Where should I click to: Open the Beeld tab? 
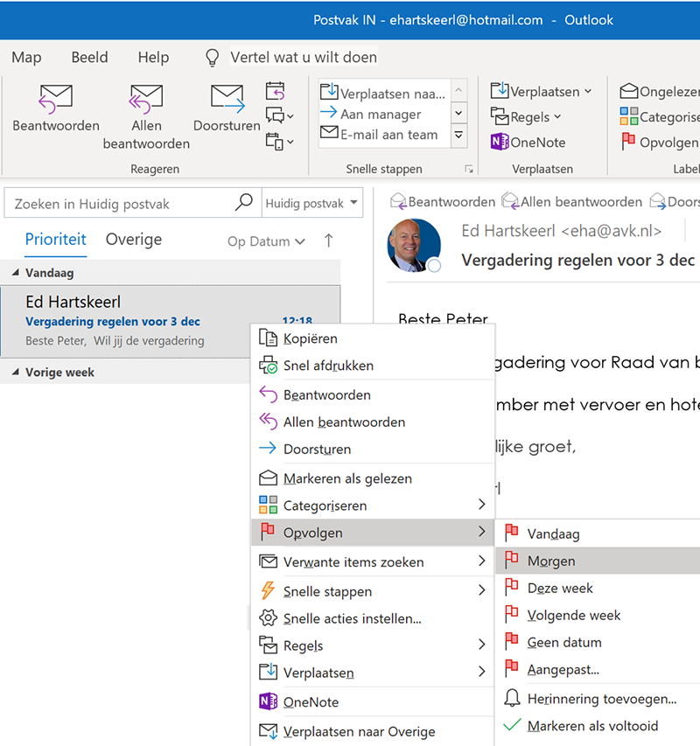tap(89, 57)
